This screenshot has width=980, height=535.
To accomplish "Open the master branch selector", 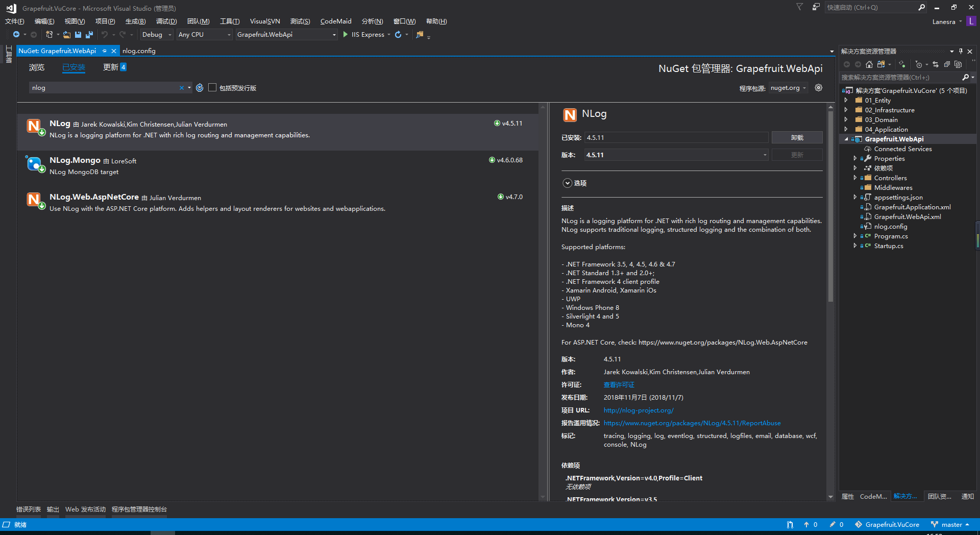I will 949,525.
